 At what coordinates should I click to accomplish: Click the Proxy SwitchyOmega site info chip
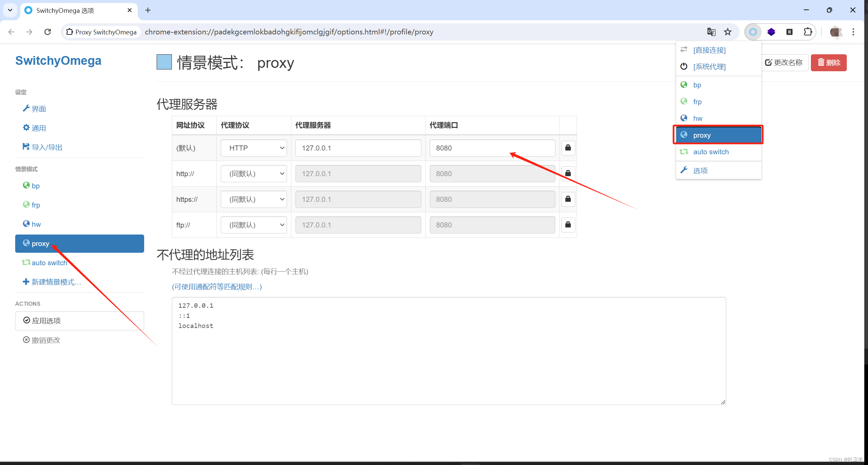(x=102, y=32)
